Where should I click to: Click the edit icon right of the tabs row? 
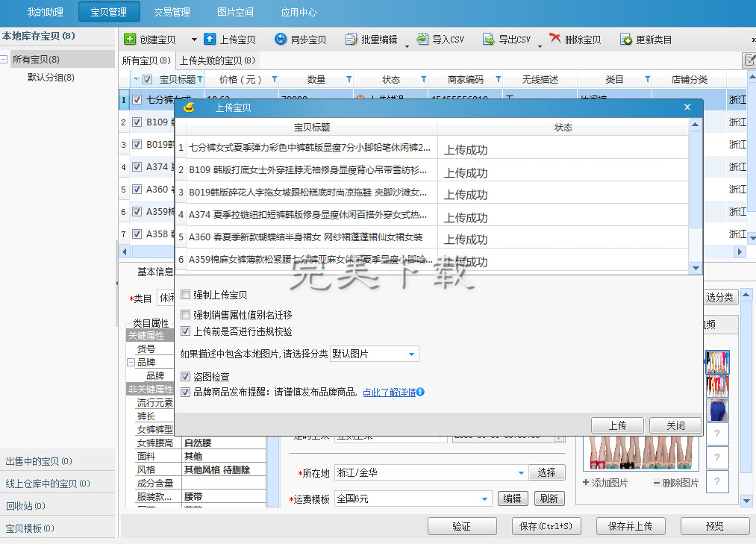[749, 60]
